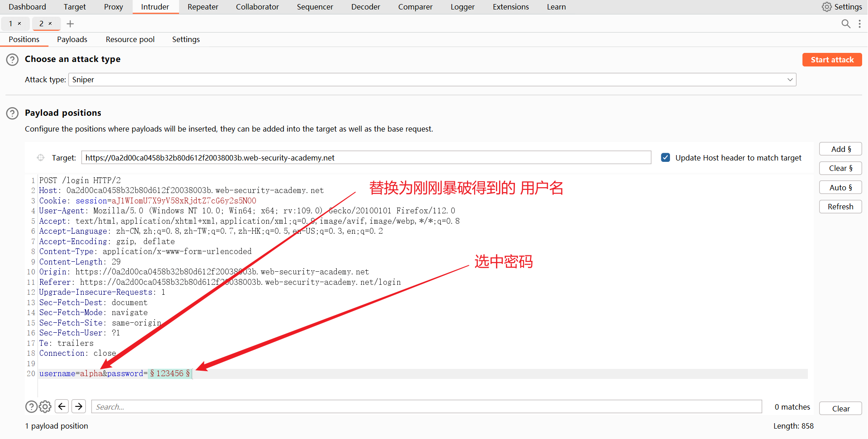This screenshot has height=439, width=868.
Task: Click the Settings gear icon at top right
Action: pos(826,7)
